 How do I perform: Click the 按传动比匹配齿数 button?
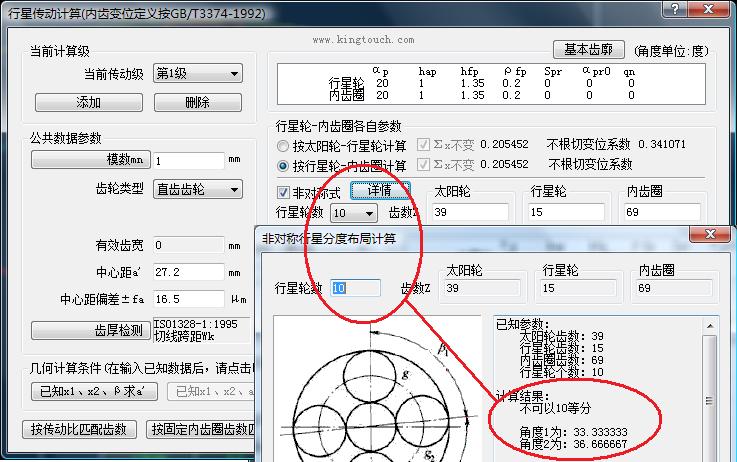79,429
